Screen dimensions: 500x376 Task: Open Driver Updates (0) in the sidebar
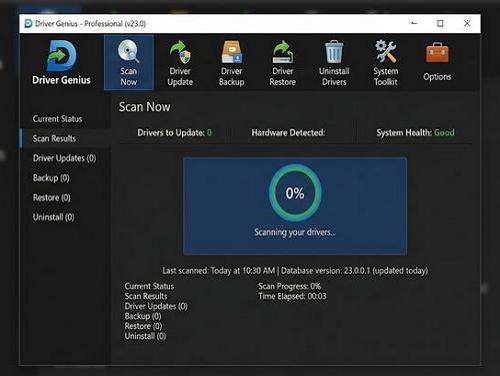point(64,158)
